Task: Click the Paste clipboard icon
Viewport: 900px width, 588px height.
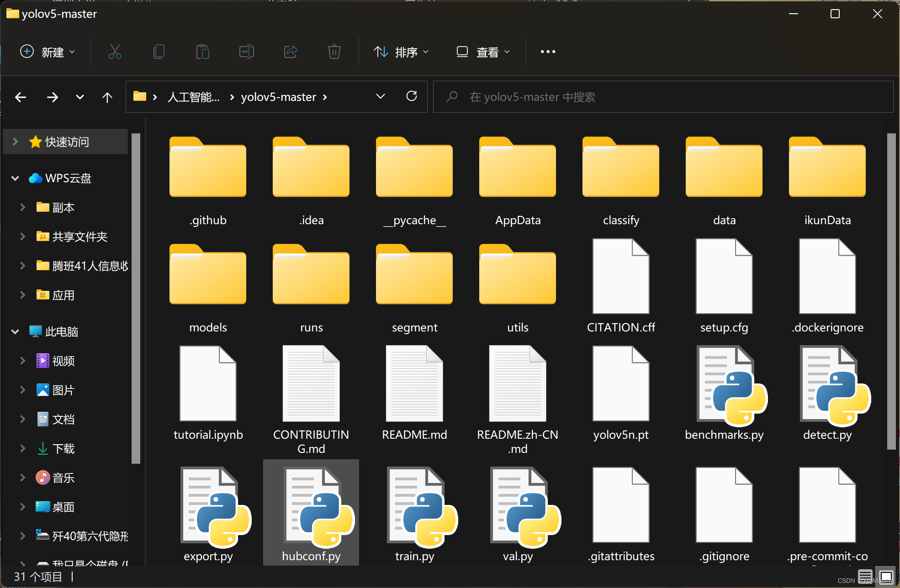Action: (202, 52)
